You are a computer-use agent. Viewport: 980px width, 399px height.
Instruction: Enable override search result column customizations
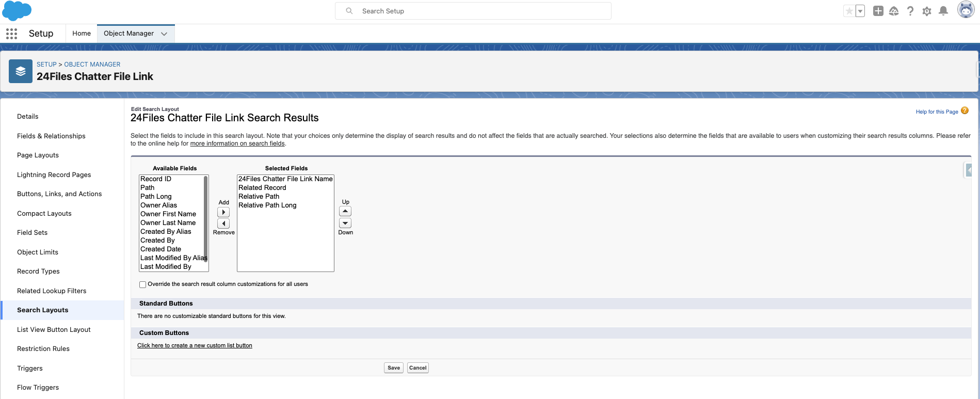click(142, 284)
